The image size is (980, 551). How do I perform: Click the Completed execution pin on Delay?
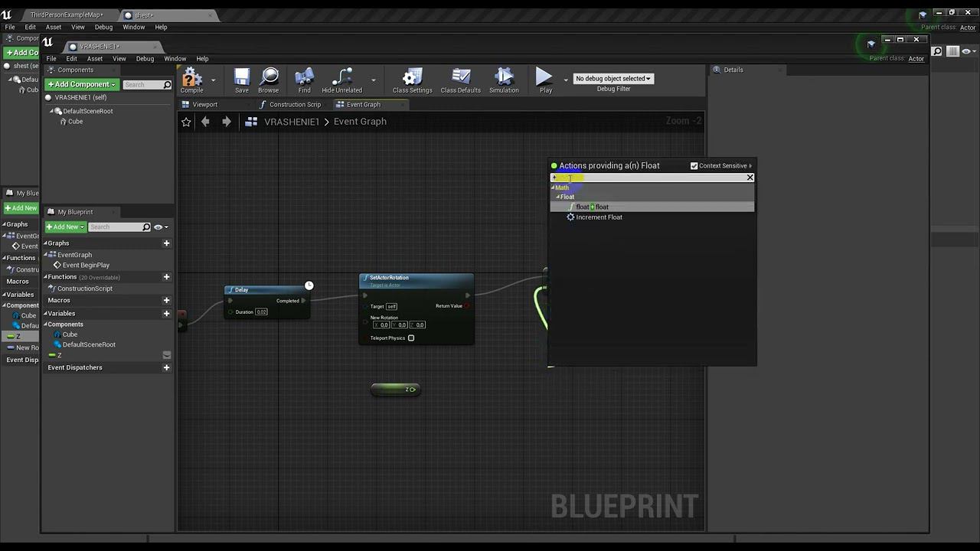304,301
